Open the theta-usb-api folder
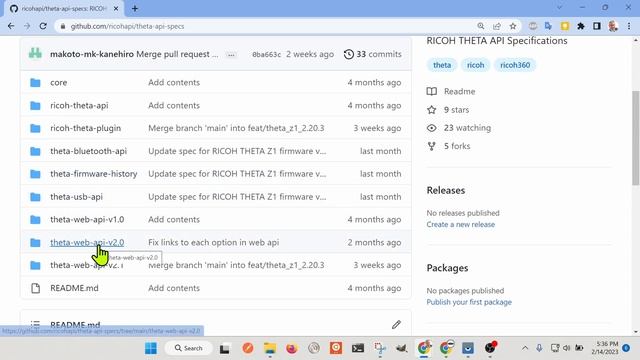The width and height of the screenshot is (640, 360). (x=76, y=197)
